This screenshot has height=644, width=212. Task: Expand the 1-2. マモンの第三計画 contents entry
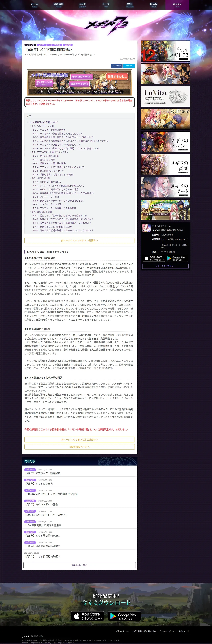[31, 152]
